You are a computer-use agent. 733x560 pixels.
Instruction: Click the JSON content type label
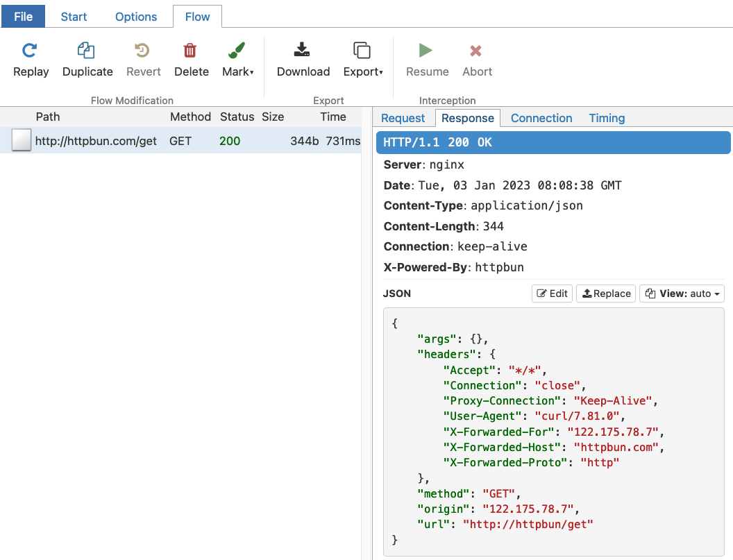[x=397, y=294]
